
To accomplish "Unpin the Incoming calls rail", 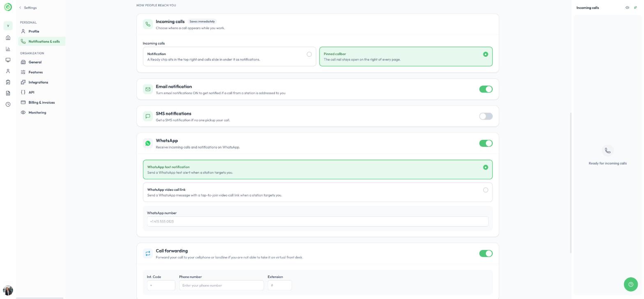I will [x=635, y=8].
